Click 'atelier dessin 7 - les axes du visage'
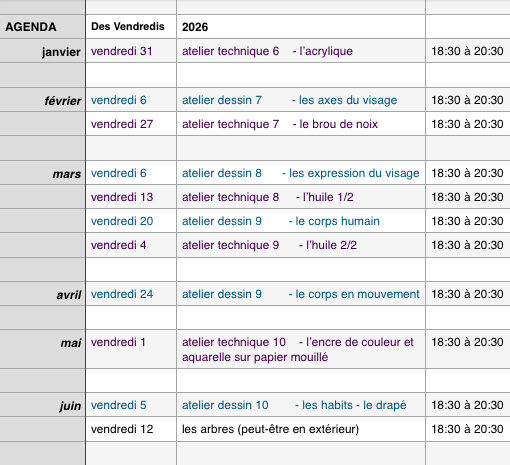The image size is (510, 465). click(x=301, y=100)
